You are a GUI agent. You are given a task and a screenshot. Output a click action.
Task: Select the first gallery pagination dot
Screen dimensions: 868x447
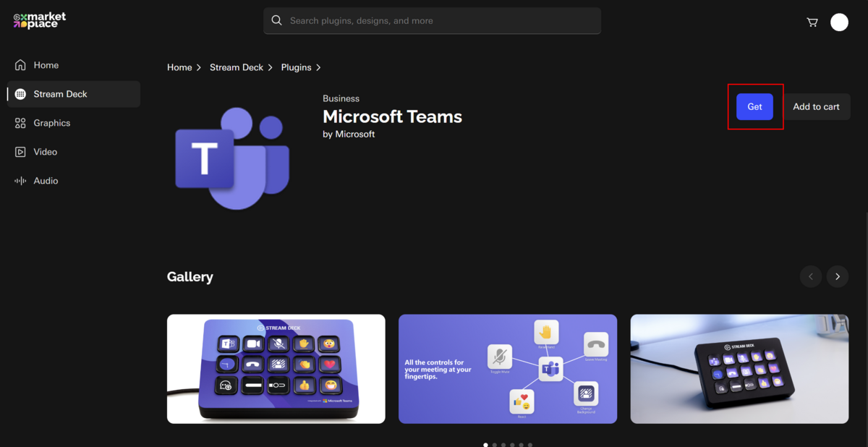(485, 445)
